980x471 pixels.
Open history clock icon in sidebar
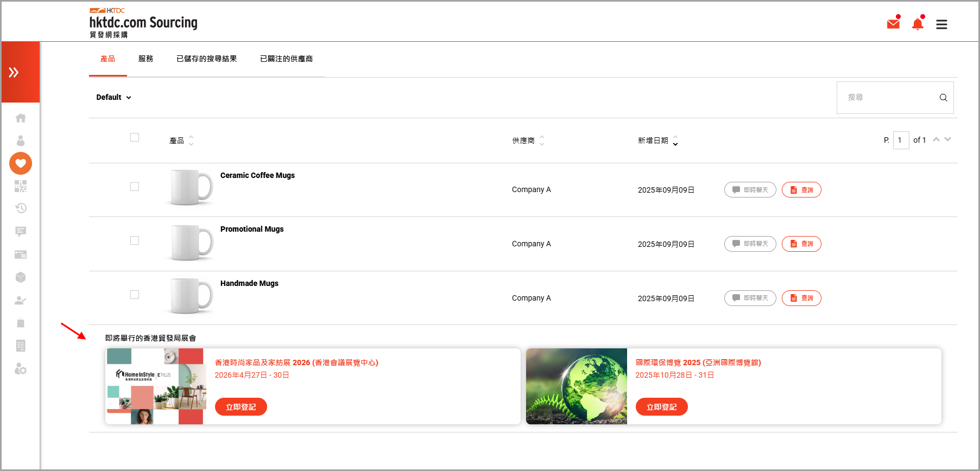pyautogui.click(x=21, y=208)
